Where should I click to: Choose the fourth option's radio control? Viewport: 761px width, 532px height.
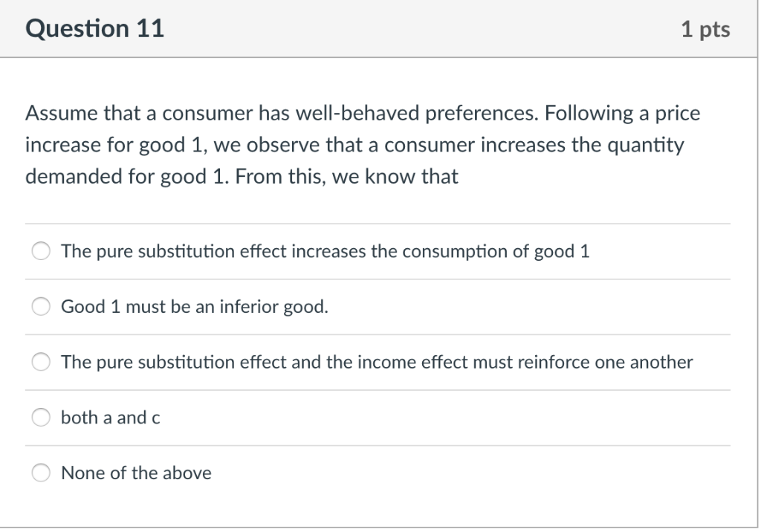click(41, 417)
